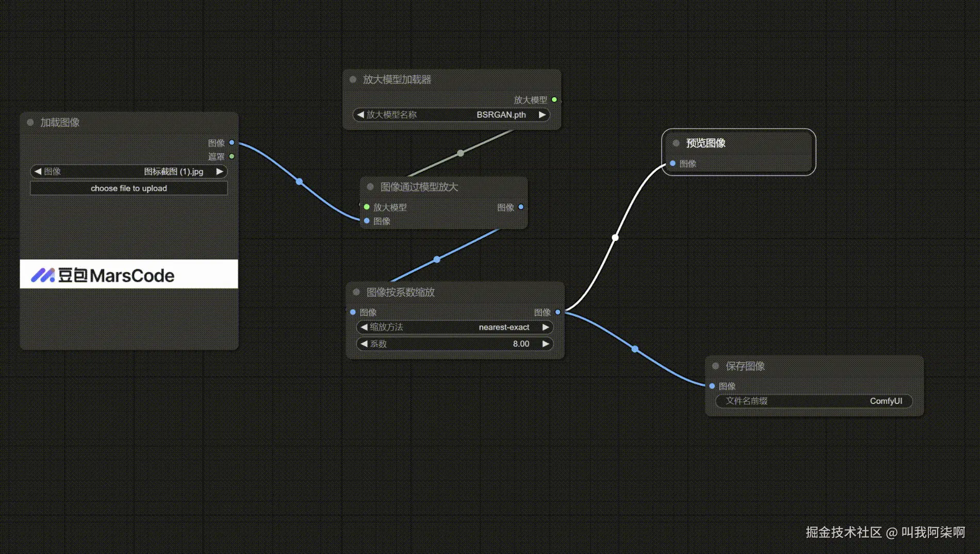Open the 图标截图 (1).jpg image dropdown
Image resolution: width=980 pixels, height=554 pixels.
(x=129, y=171)
